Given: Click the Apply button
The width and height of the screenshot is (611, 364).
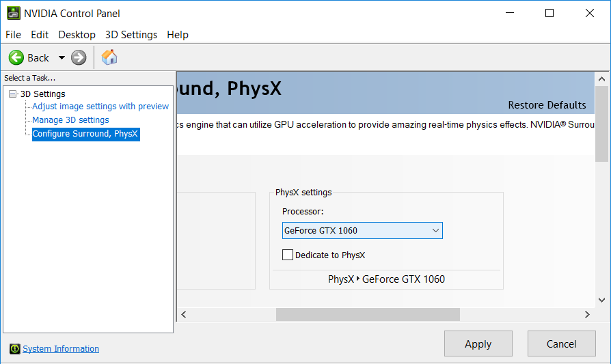Looking at the screenshot, I should pos(478,344).
